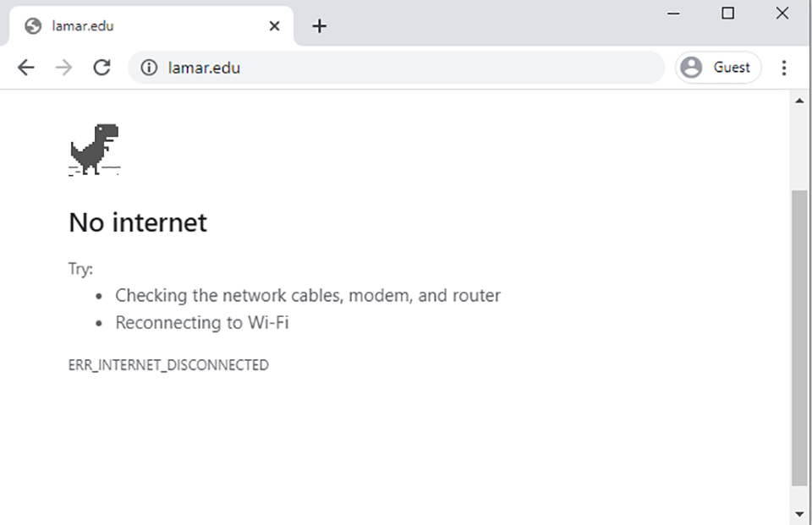Reload the lamar.edu page
The height and width of the screenshot is (525, 812).
pos(102,68)
